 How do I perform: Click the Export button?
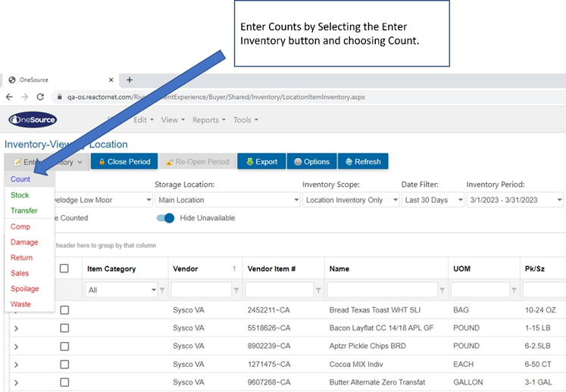[261, 161]
